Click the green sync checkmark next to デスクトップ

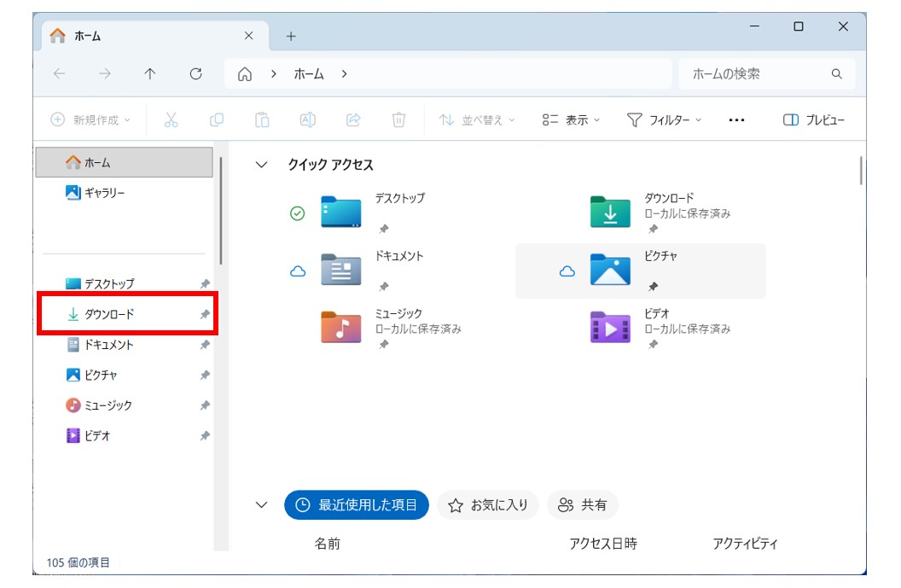(297, 212)
